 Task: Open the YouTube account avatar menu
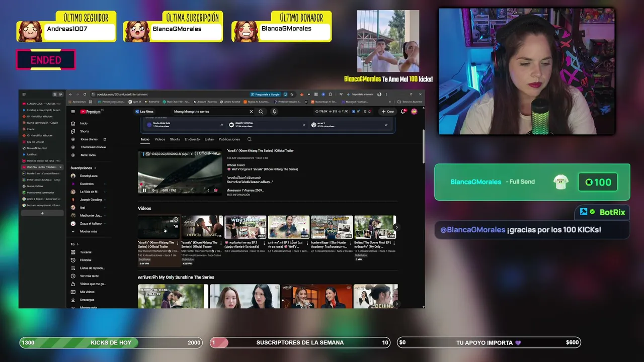(414, 112)
